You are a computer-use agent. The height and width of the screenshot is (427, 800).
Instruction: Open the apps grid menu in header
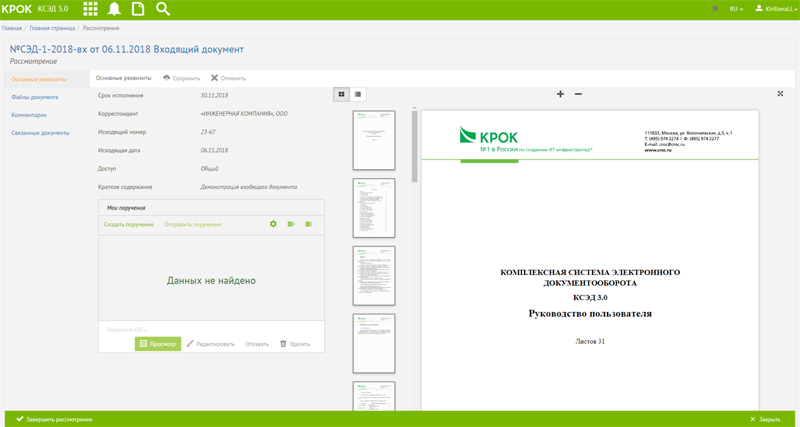[90, 9]
